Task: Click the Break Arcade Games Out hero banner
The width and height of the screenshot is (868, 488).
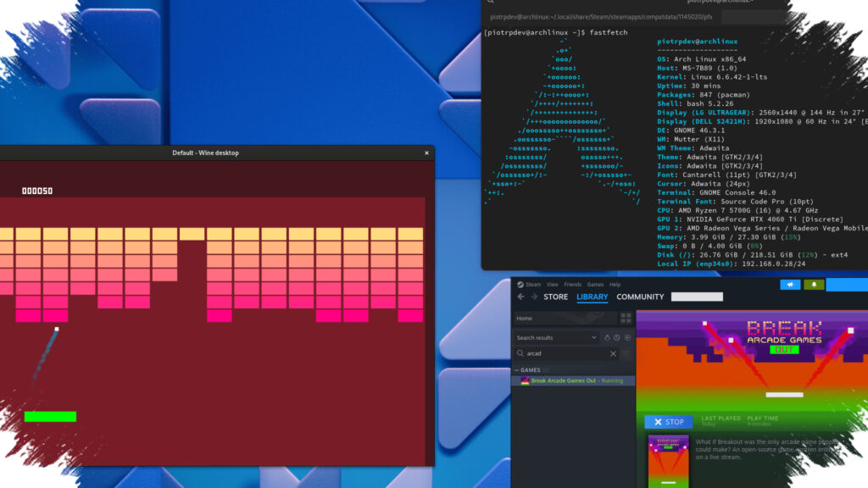Action: pos(752,359)
